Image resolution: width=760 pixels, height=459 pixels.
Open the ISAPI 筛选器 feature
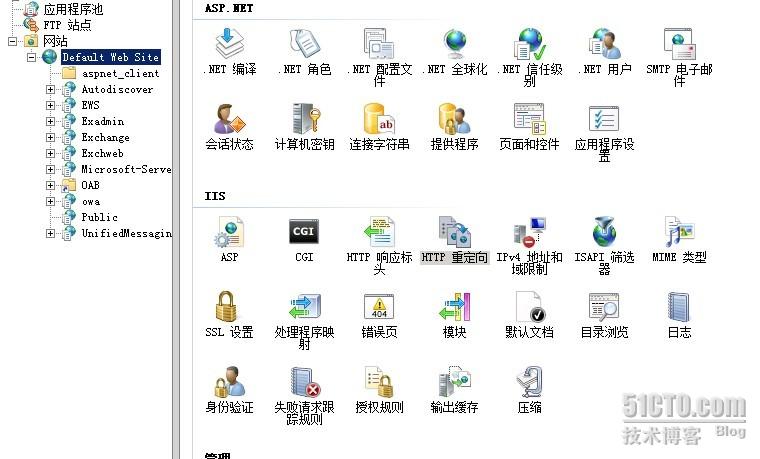(604, 245)
